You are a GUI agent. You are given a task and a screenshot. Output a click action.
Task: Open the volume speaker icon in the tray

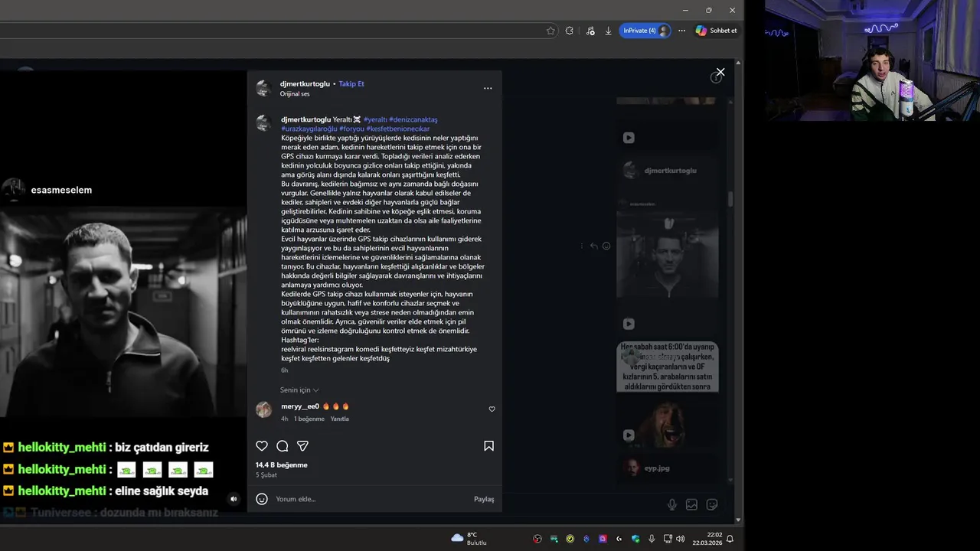pyautogui.click(x=680, y=539)
